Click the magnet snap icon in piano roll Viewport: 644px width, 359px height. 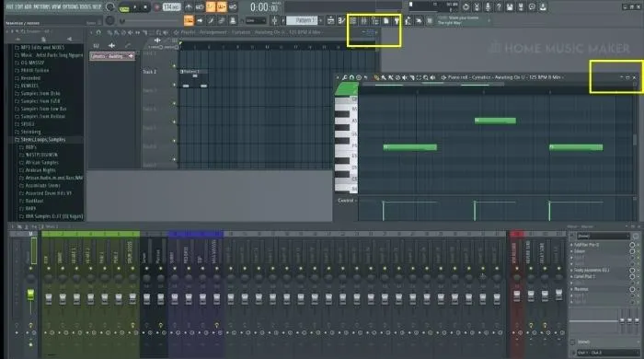351,77
